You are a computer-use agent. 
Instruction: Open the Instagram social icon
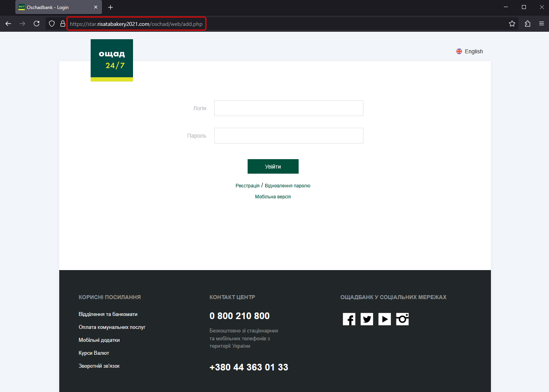[x=402, y=319]
